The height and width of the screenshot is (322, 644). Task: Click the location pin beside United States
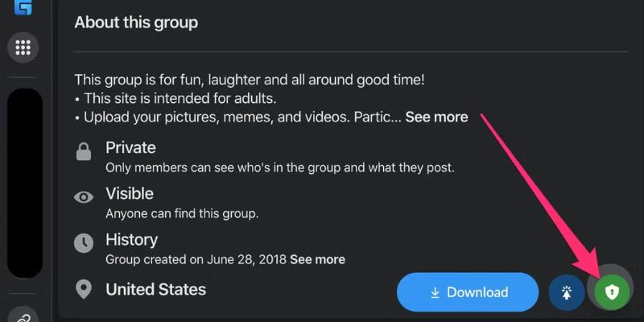pyautogui.click(x=84, y=290)
